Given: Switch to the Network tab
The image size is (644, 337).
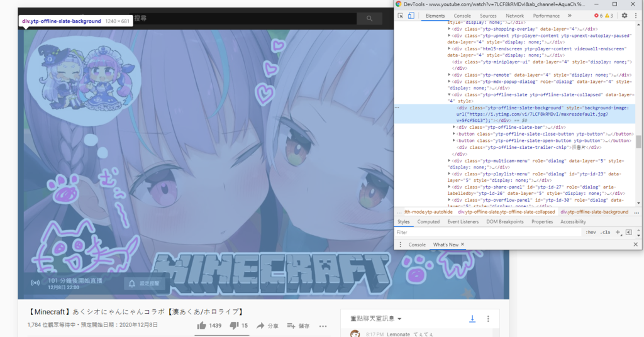Looking at the screenshot, I should [x=514, y=16].
